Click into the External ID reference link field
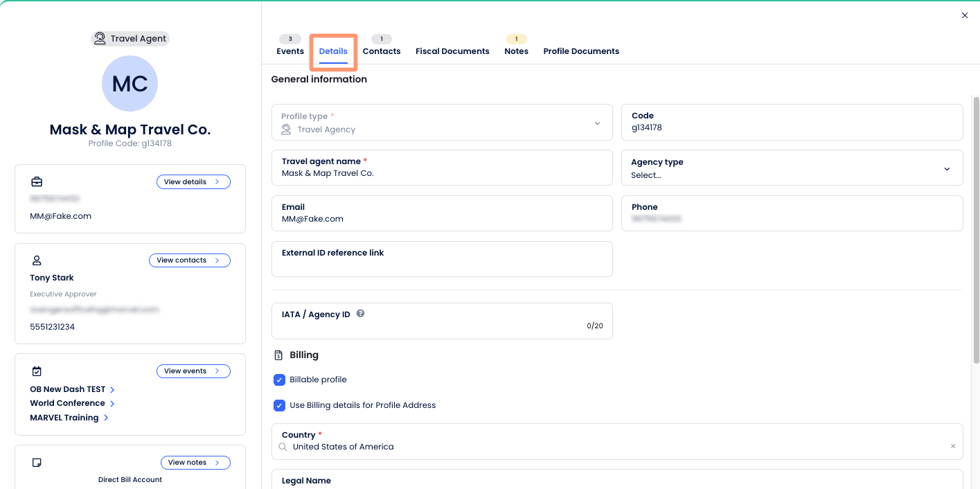This screenshot has height=489, width=980. 442,265
